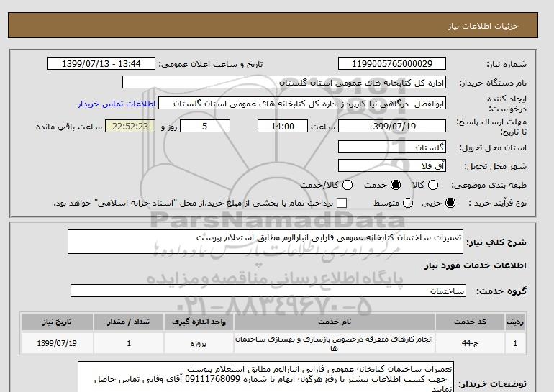Click the اطلاعات خدمات مورد نیاز heading
The height and width of the screenshot is (392, 554).
pos(475,265)
